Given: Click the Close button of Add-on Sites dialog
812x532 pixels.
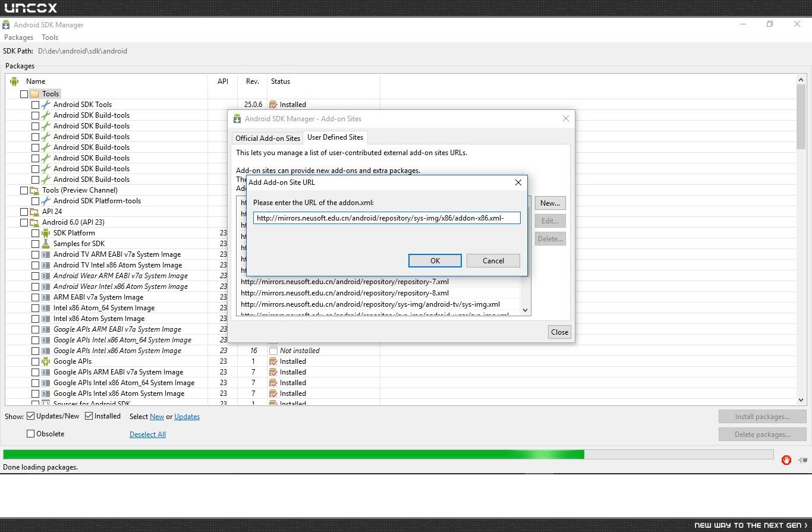Looking at the screenshot, I should point(559,332).
